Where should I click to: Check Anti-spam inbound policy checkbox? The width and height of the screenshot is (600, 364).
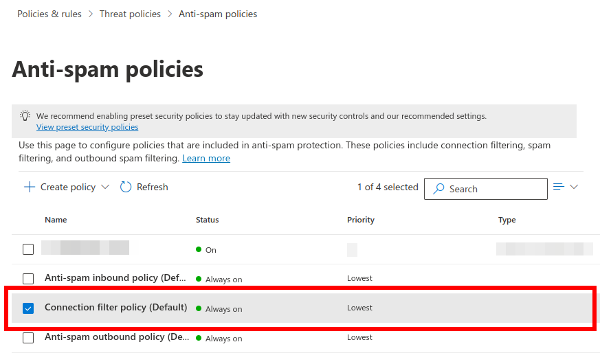pos(28,279)
